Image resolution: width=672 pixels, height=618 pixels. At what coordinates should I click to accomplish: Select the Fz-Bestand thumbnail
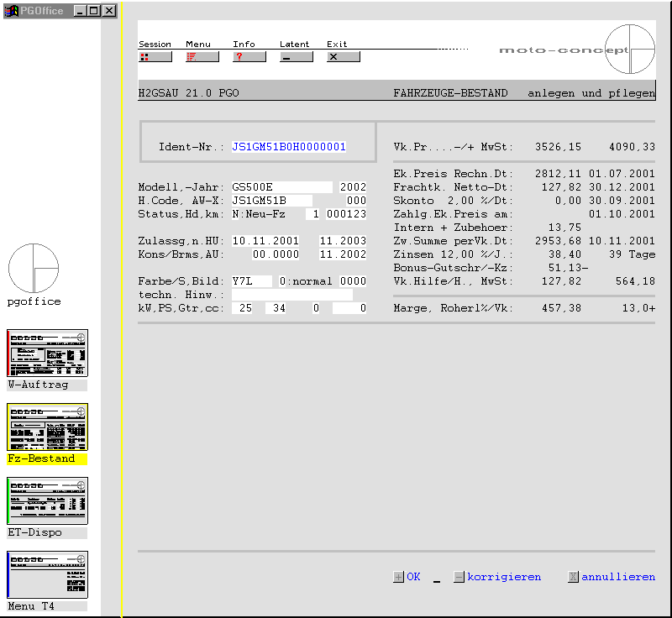(48, 427)
